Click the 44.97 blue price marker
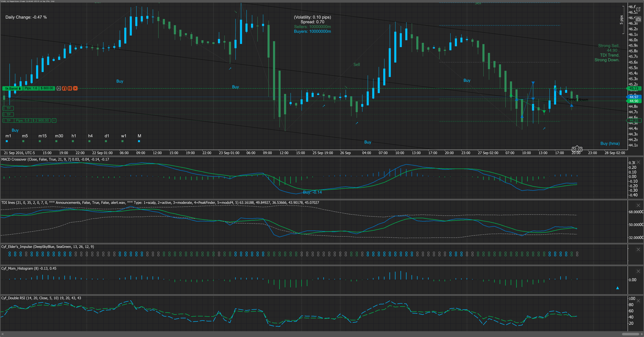Image resolution: width=644 pixels, height=337 pixels. 634,97
